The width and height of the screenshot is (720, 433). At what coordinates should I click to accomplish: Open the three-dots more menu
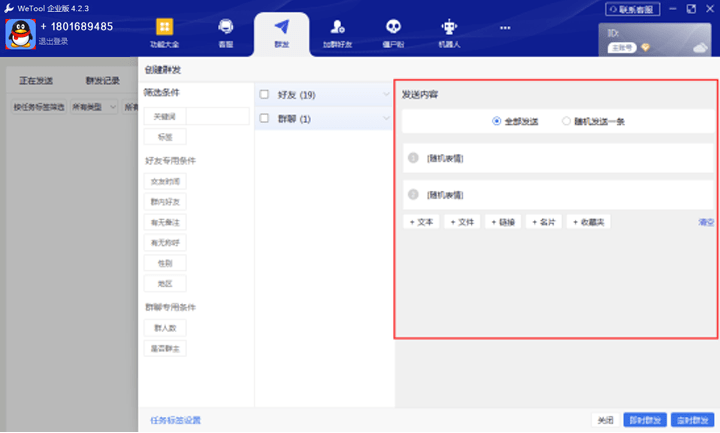(x=505, y=28)
